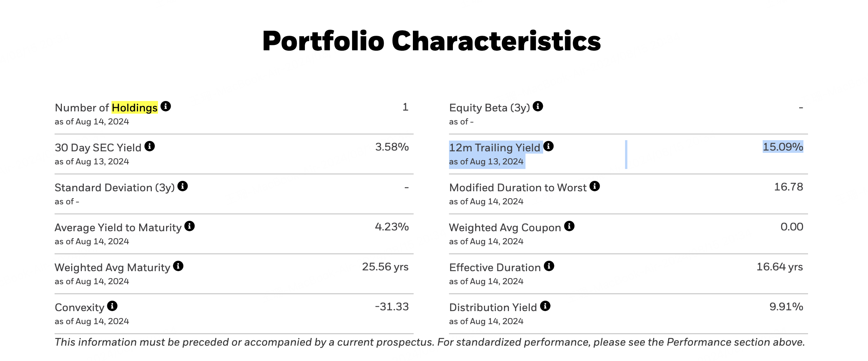Open the 12m Trailing Yield info icon
Viewport: 868px width, 361px height.
tap(549, 146)
